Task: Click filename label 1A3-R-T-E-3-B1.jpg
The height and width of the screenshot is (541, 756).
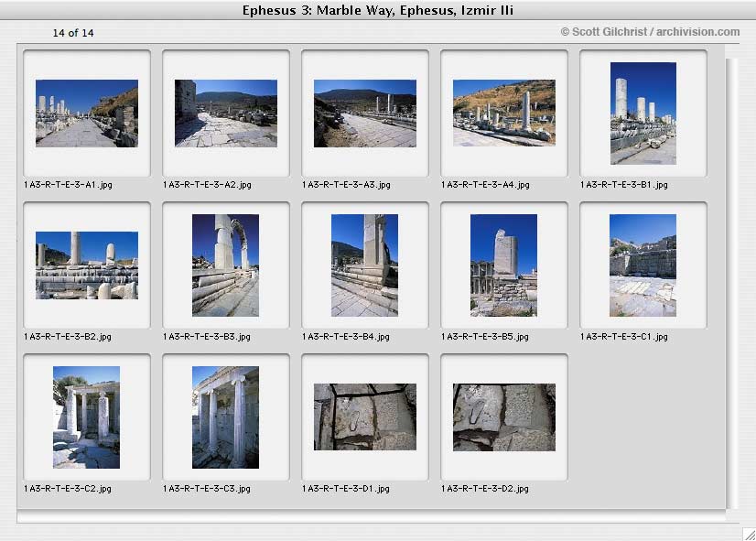Action: 624,185
